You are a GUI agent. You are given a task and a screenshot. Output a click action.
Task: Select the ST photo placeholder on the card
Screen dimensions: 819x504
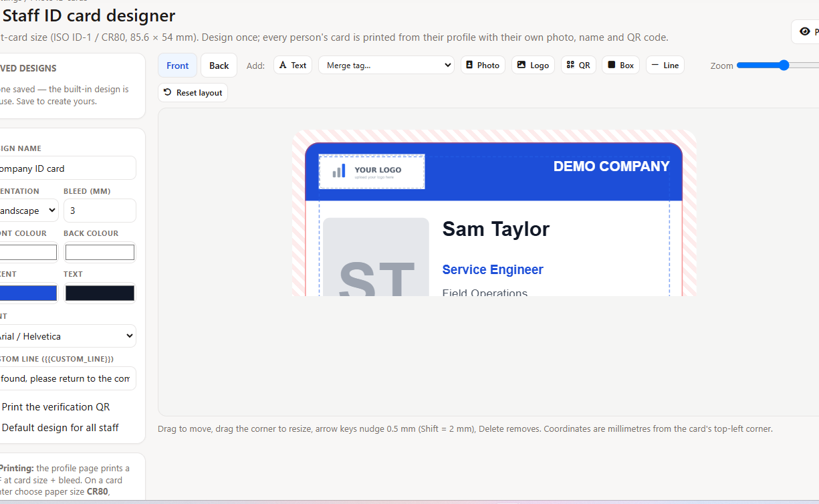pos(376,257)
